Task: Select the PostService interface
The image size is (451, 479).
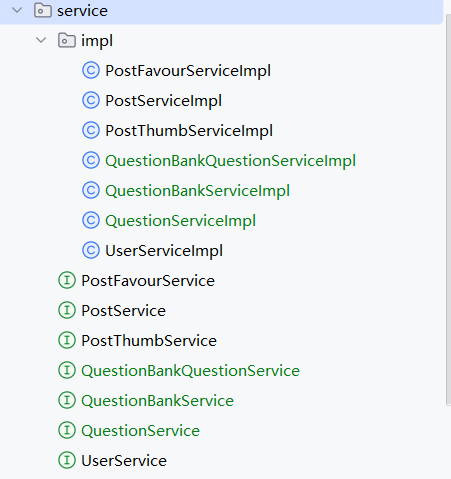Action: click(123, 311)
